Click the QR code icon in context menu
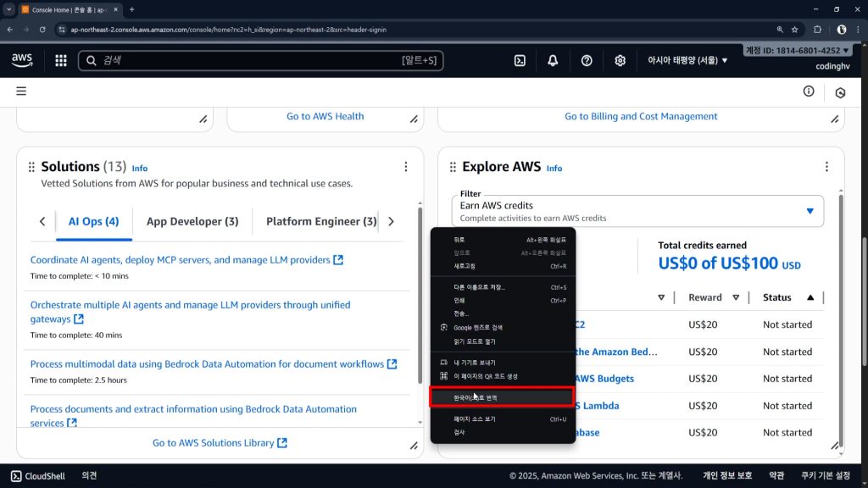 [x=443, y=376]
